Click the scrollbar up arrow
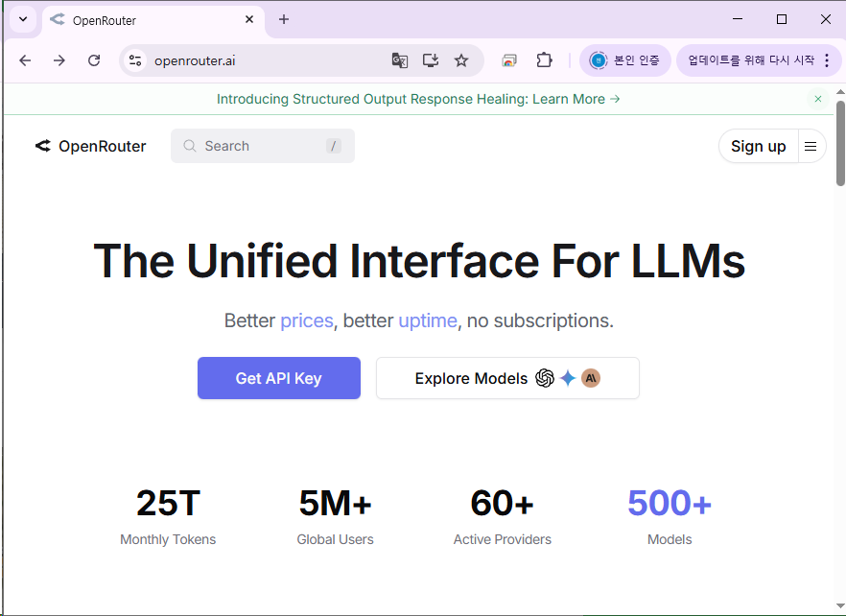846x616 pixels. (840, 92)
